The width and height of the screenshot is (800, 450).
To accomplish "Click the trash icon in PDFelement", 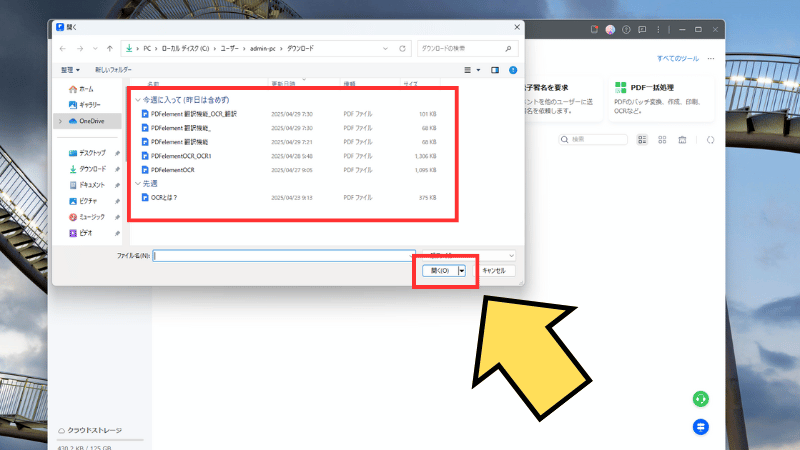I will coord(682,140).
